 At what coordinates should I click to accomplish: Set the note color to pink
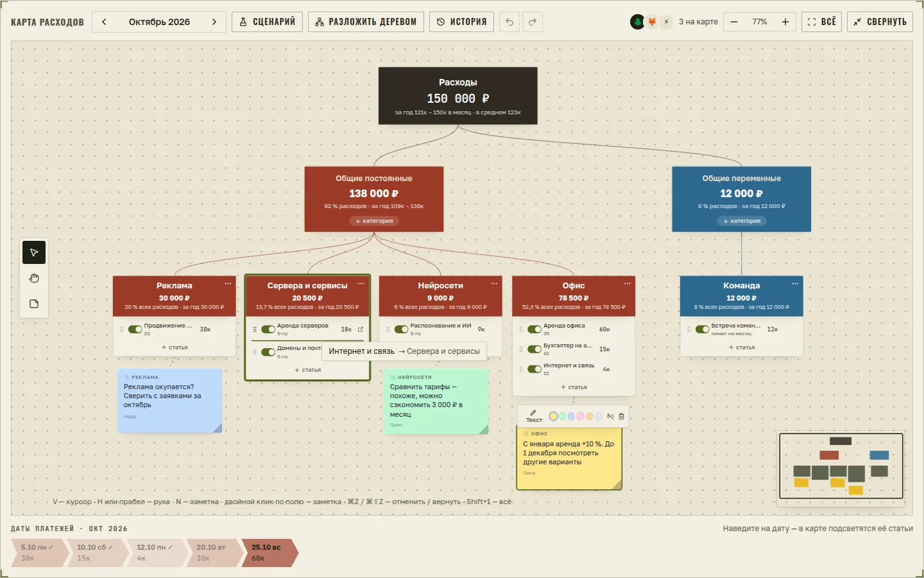pos(580,416)
